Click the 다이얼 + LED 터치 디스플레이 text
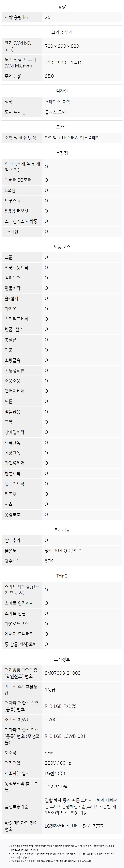 [72, 138]
